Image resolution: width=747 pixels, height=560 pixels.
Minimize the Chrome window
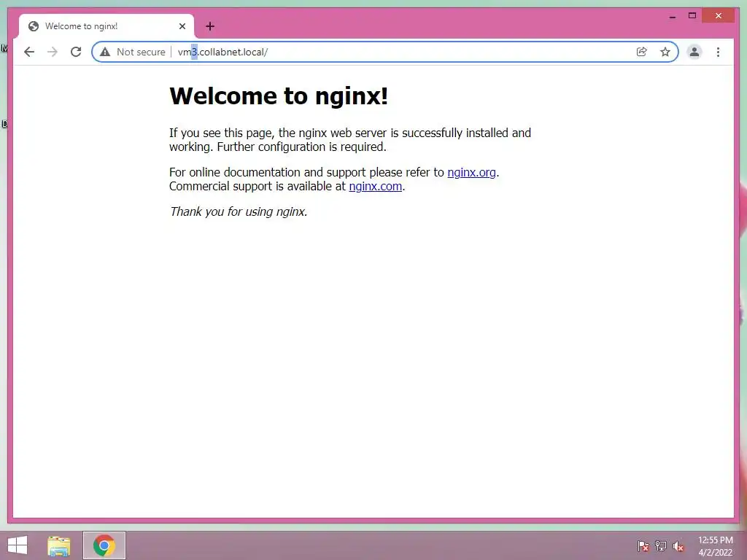(672, 16)
